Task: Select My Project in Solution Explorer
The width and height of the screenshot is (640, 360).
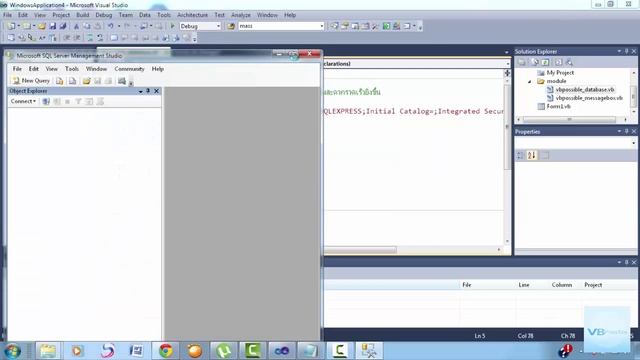Action: point(560,73)
